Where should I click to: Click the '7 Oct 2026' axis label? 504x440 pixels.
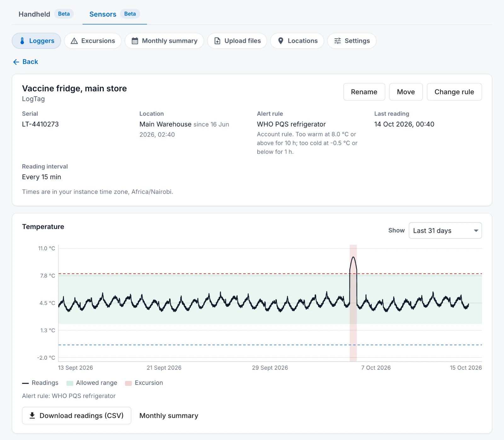click(376, 368)
